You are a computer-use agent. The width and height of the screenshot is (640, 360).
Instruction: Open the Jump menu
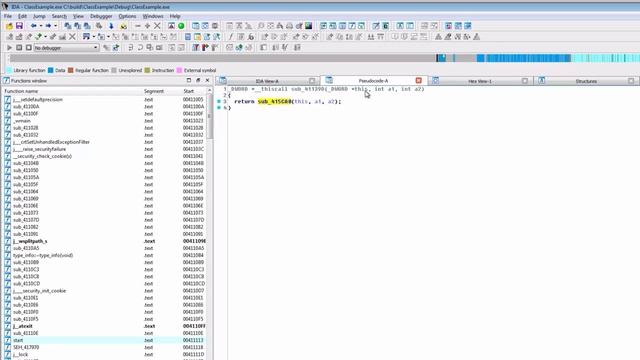pyautogui.click(x=39, y=16)
